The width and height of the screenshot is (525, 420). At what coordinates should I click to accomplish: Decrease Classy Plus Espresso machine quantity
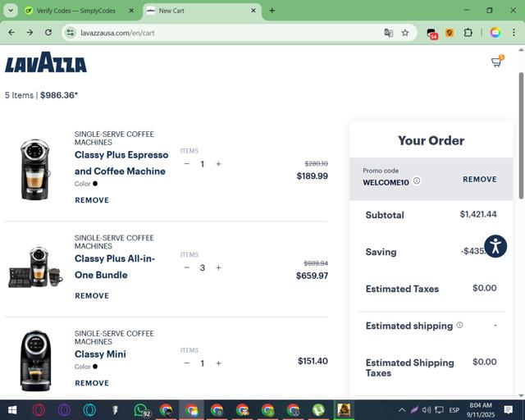coord(187,164)
